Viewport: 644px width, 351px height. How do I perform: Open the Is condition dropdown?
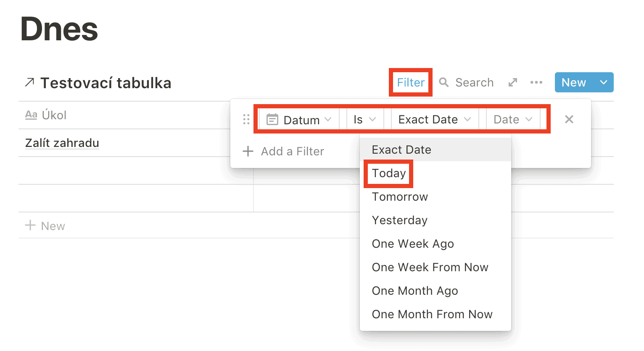point(364,120)
